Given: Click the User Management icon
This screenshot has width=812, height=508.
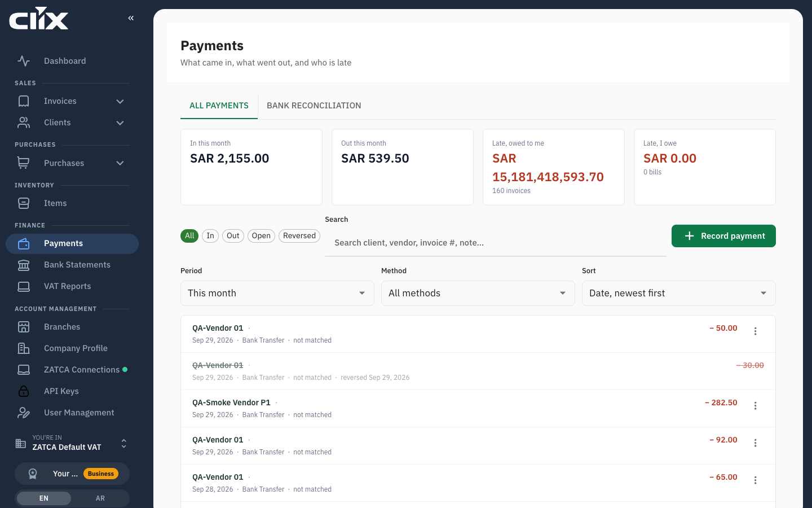Looking at the screenshot, I should pos(24,413).
